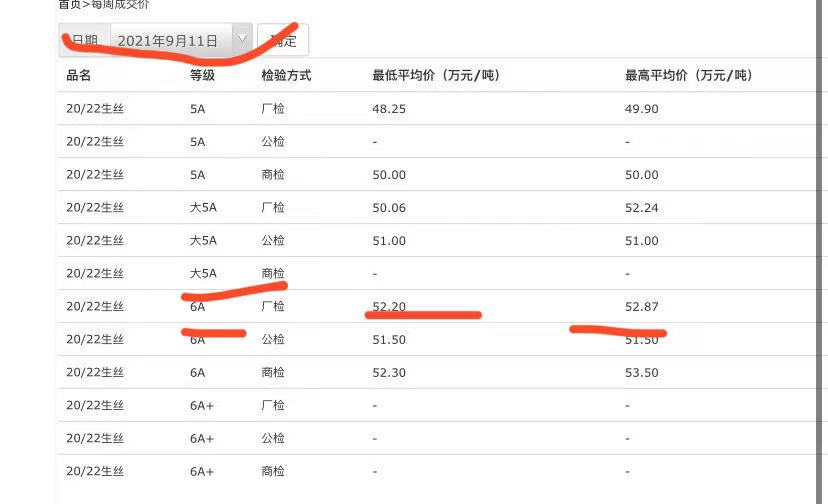The height and width of the screenshot is (504, 828).
Task: Click the 52.30 lowest price value
Action: pyautogui.click(x=389, y=372)
